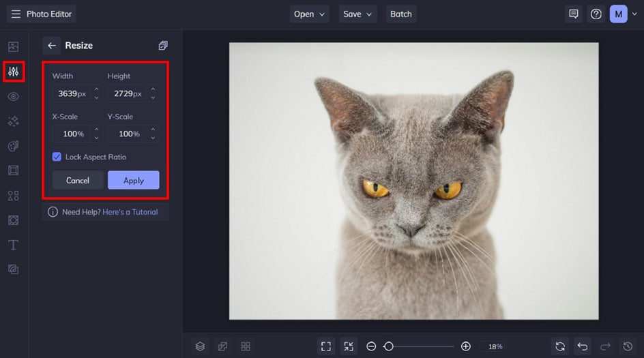Click the cat photo on canvas
Screen dimensions: 644x358
point(413,181)
